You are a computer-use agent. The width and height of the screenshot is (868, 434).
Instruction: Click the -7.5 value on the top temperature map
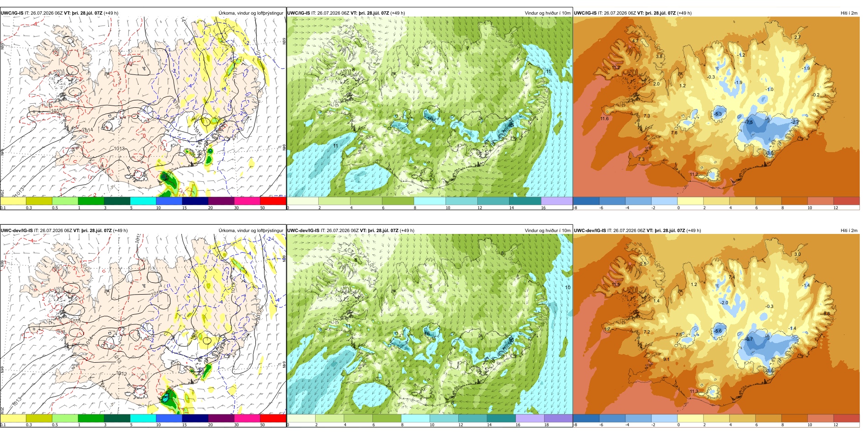749,122
